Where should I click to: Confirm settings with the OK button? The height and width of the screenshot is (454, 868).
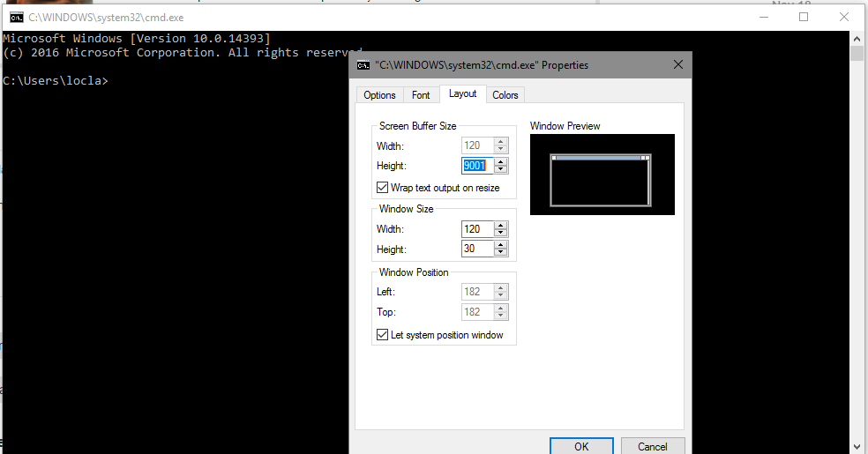click(x=581, y=446)
